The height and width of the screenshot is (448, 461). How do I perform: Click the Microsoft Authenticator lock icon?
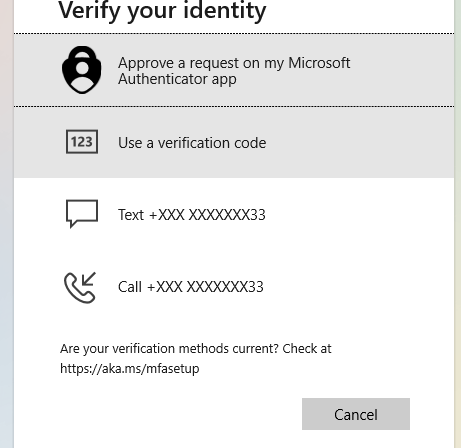(82, 70)
